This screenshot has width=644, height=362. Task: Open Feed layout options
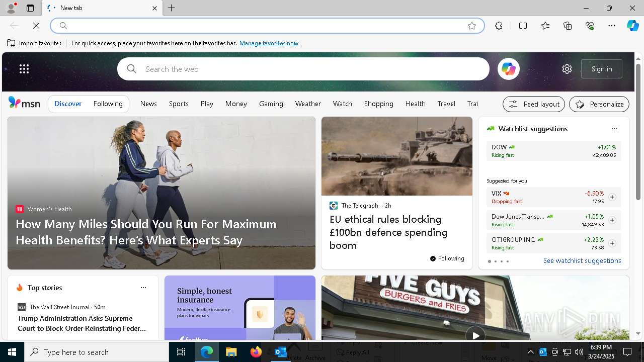[534, 104]
